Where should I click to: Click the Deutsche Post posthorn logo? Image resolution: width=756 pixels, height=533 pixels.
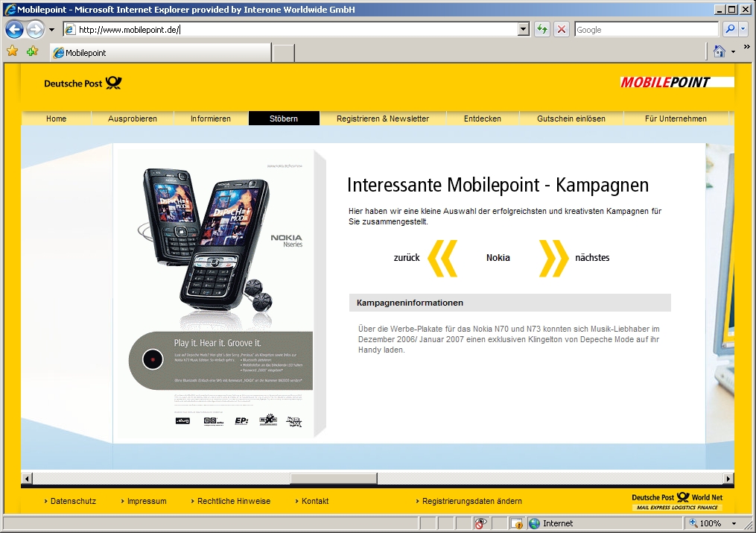pyautogui.click(x=112, y=84)
